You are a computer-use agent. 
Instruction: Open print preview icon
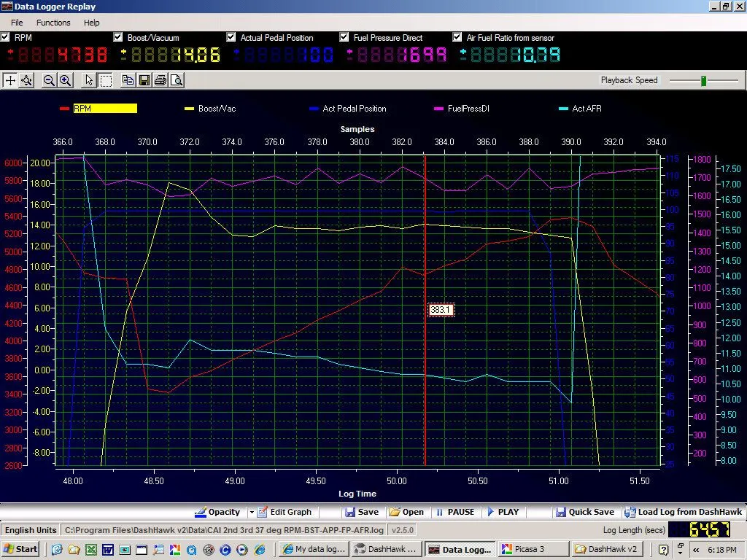[x=176, y=80]
